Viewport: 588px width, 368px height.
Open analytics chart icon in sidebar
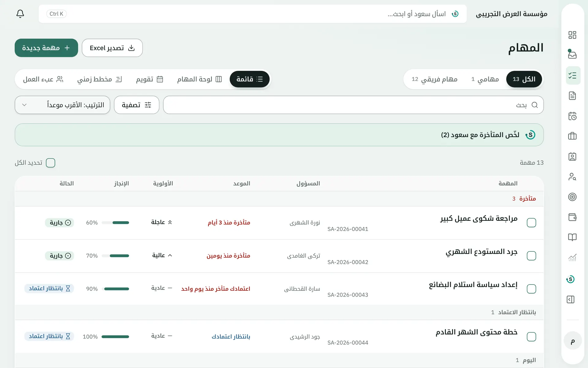572,258
